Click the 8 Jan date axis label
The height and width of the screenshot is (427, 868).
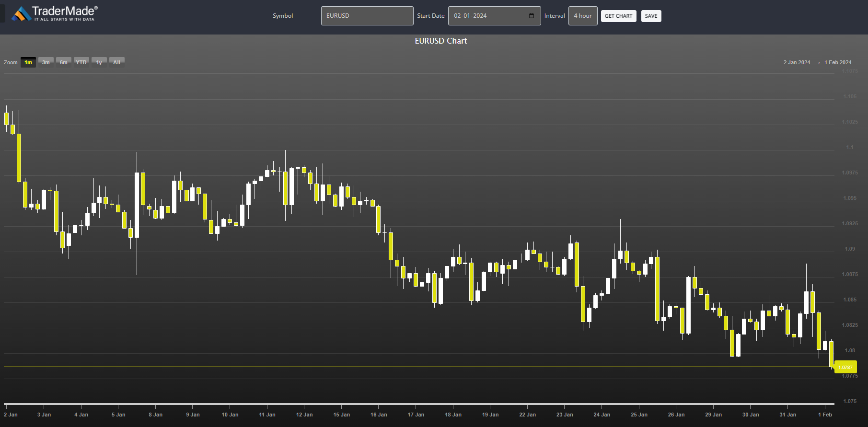tap(156, 415)
